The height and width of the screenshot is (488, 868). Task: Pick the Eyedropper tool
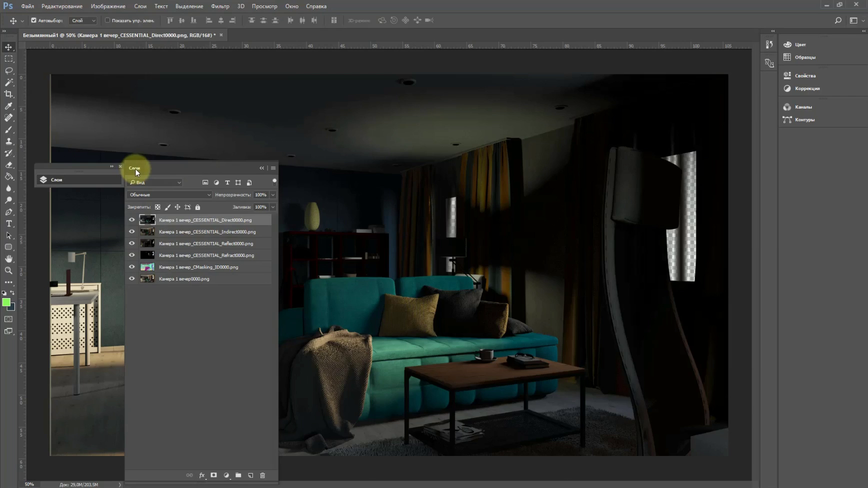(8, 106)
